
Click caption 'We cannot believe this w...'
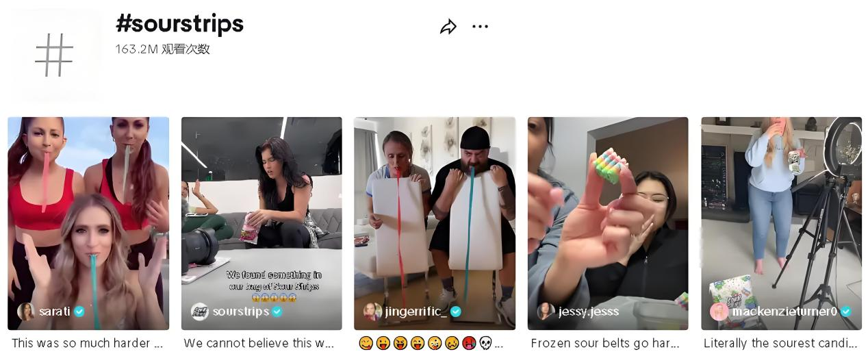pos(259,343)
